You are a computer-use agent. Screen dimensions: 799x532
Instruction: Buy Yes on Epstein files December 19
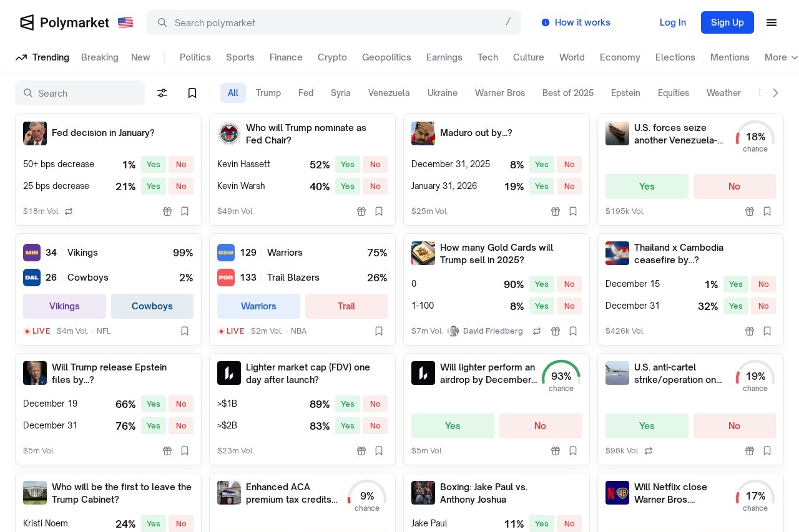[x=154, y=404]
